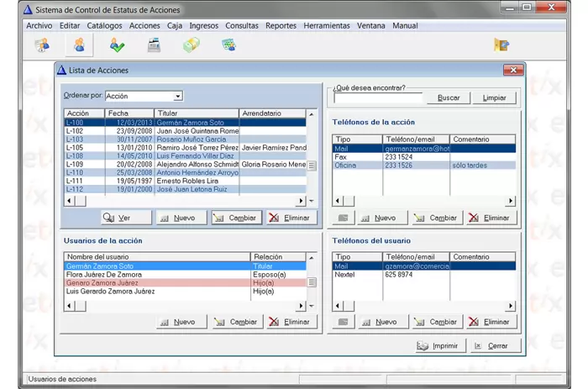Click the money bills toolbar icon

[x=192, y=45]
